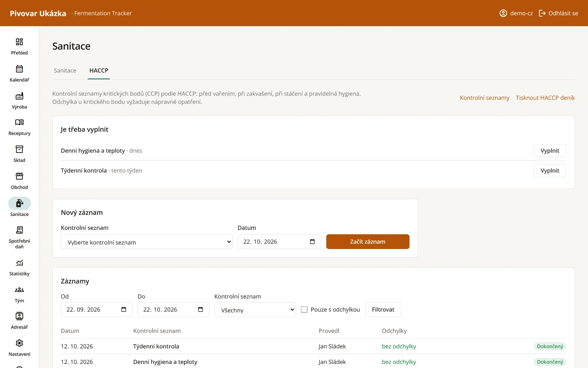The height and width of the screenshot is (368, 588).
Task: Open Receptury book icon
Action: pyautogui.click(x=19, y=123)
